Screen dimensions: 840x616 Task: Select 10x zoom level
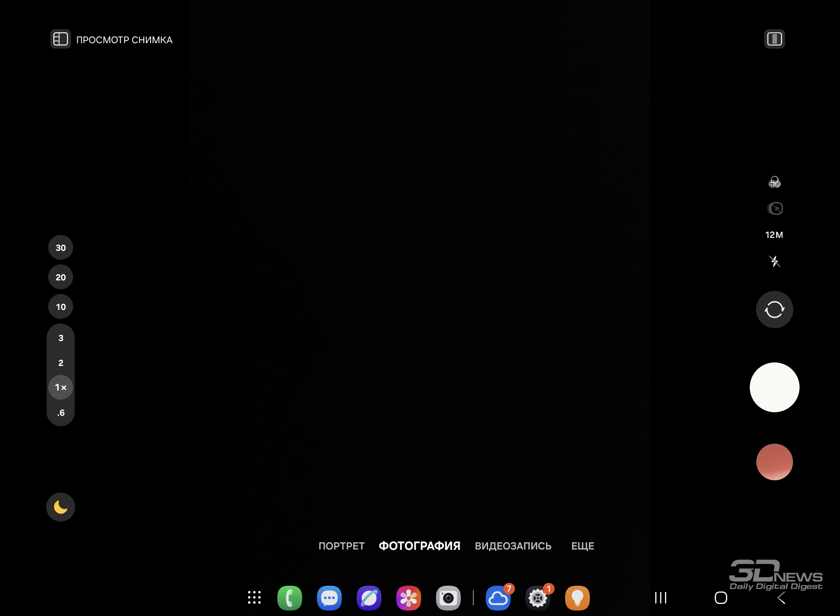(61, 307)
